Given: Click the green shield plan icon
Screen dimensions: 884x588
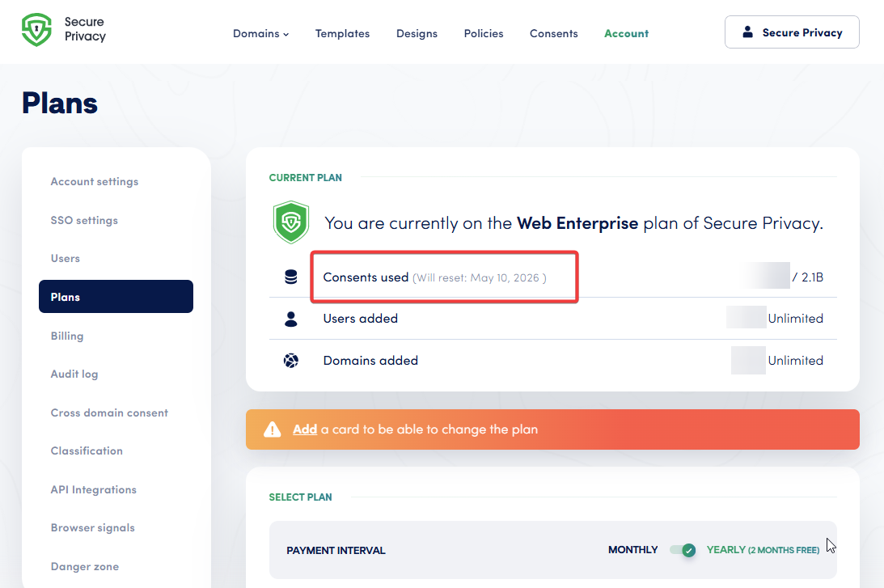Looking at the screenshot, I should (x=291, y=222).
